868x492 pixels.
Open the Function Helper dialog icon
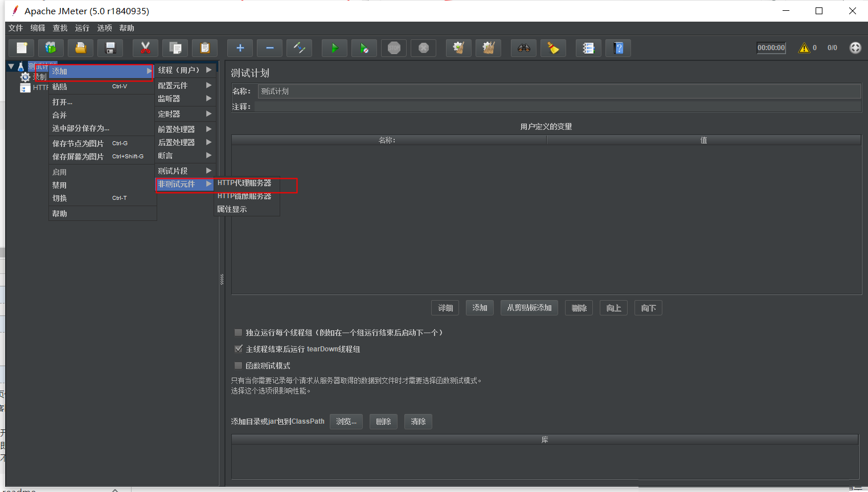tap(588, 48)
